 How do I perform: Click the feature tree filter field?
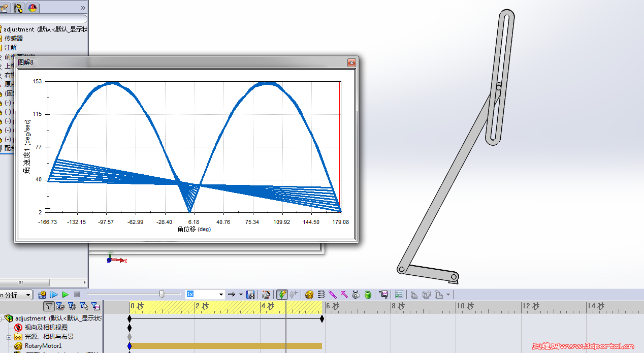point(44,19)
